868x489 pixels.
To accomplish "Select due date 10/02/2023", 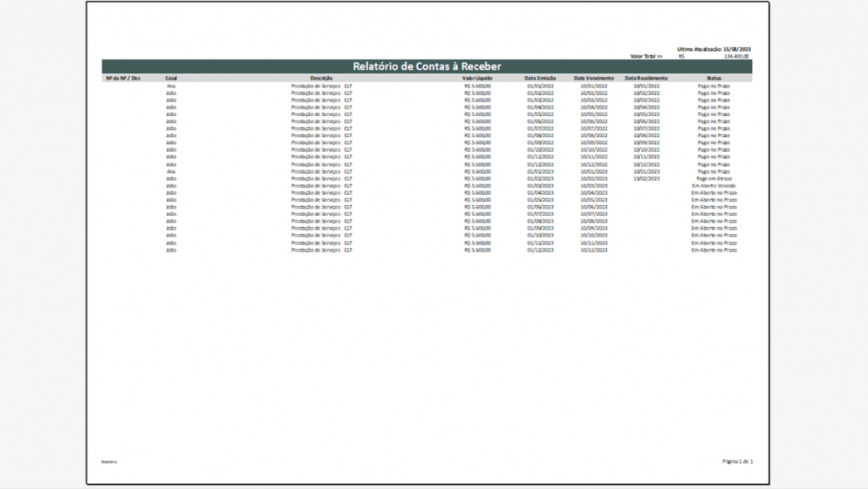I will pyautogui.click(x=593, y=179).
